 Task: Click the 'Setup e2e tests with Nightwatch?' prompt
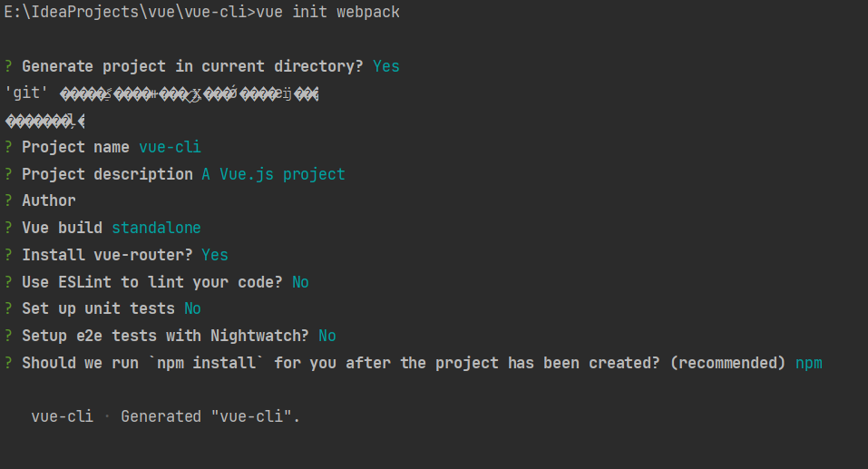(x=165, y=336)
